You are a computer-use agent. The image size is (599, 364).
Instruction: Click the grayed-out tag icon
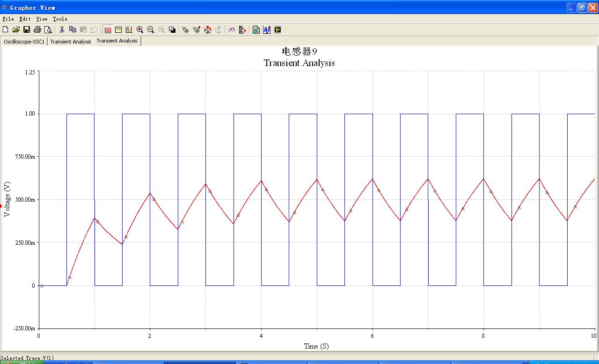click(x=218, y=29)
